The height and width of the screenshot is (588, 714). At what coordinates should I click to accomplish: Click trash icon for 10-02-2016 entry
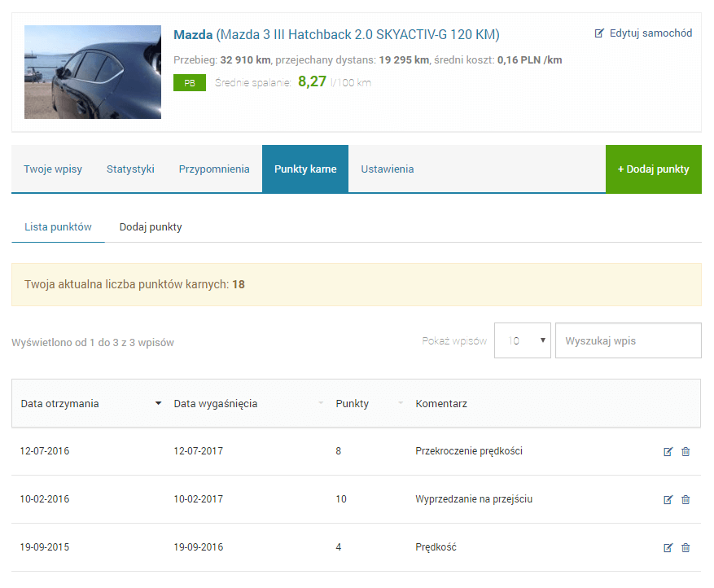(686, 499)
